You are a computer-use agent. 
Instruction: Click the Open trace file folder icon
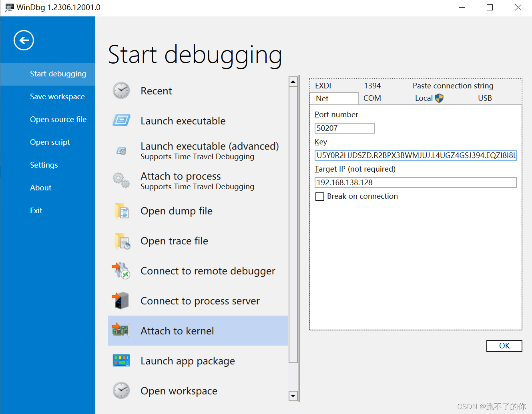122,241
